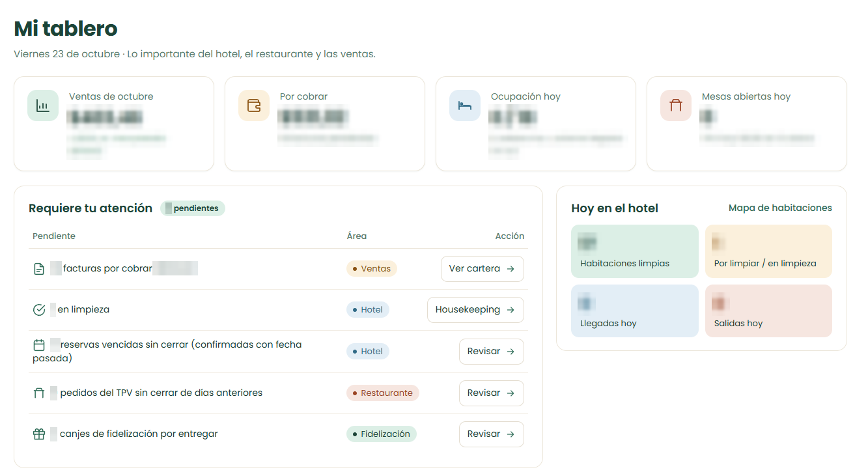Open the Housekeeping action button

[x=475, y=310]
